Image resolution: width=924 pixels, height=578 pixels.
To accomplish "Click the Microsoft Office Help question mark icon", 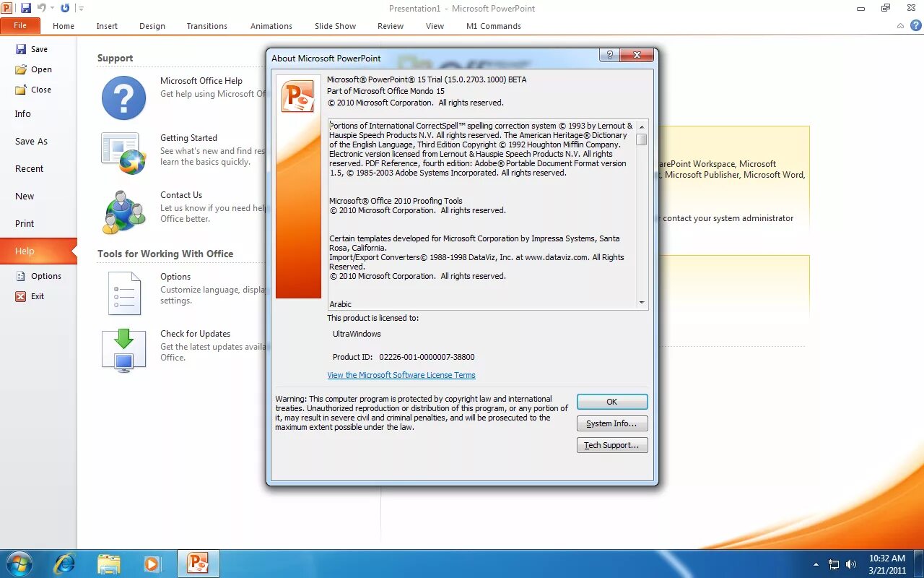I will click(x=123, y=98).
